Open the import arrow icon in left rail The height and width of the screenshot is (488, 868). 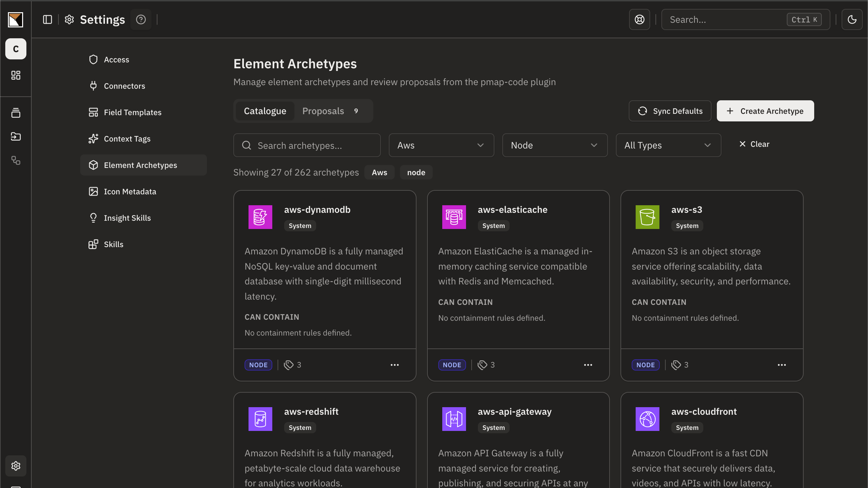point(16,136)
